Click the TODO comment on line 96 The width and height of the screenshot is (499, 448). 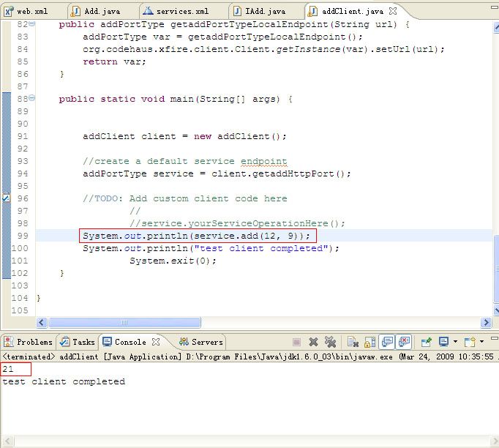tap(185, 198)
